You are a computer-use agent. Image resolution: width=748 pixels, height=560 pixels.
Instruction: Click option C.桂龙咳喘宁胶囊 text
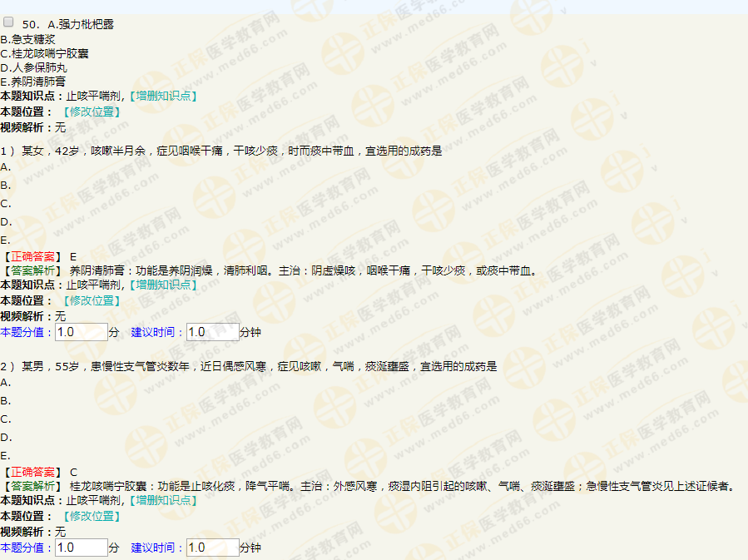[x=45, y=53]
